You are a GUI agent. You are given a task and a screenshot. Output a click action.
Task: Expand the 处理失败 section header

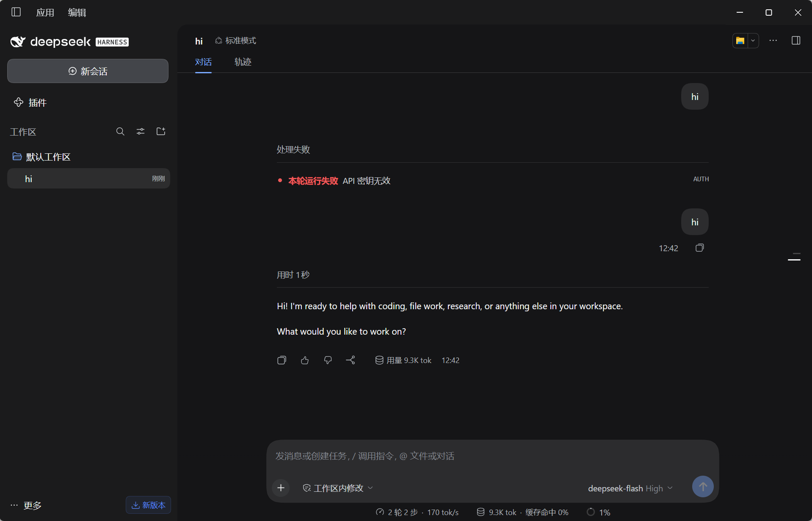293,150
